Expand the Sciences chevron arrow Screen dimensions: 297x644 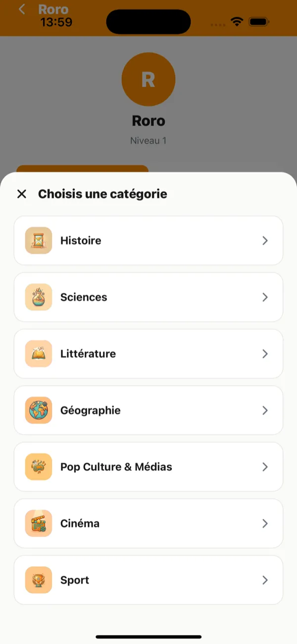tap(265, 297)
